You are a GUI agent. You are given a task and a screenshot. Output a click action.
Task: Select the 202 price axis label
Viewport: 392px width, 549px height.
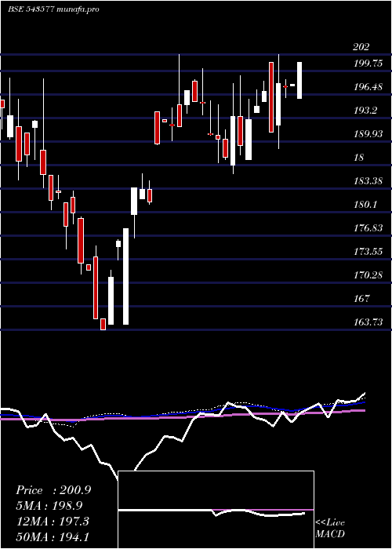pos(361,47)
